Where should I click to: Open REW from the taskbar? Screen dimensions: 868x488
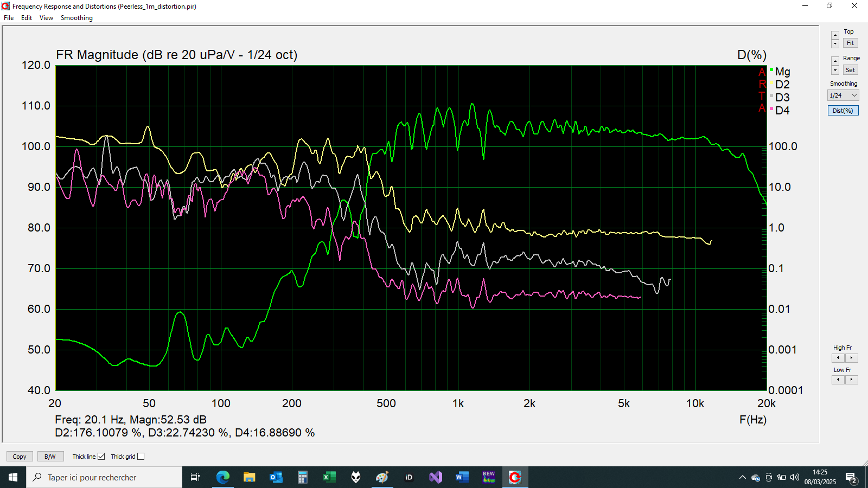(x=488, y=477)
